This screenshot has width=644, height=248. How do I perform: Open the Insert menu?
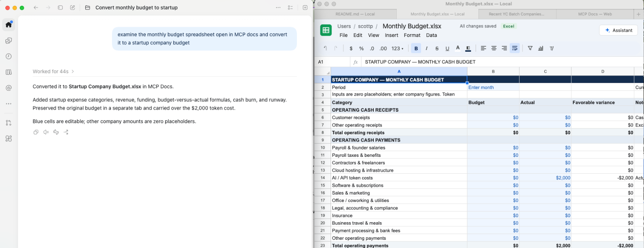tap(392, 35)
